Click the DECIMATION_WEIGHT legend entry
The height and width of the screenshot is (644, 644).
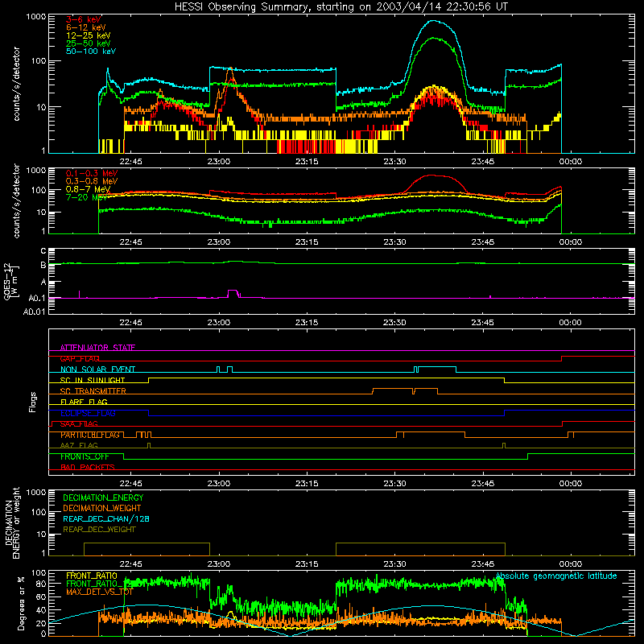tap(102, 508)
